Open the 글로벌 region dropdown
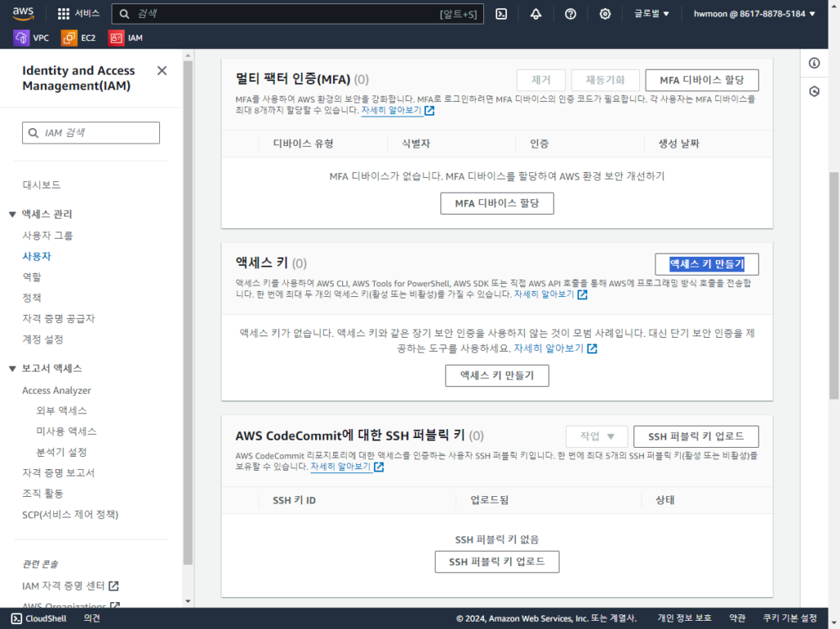 click(651, 14)
